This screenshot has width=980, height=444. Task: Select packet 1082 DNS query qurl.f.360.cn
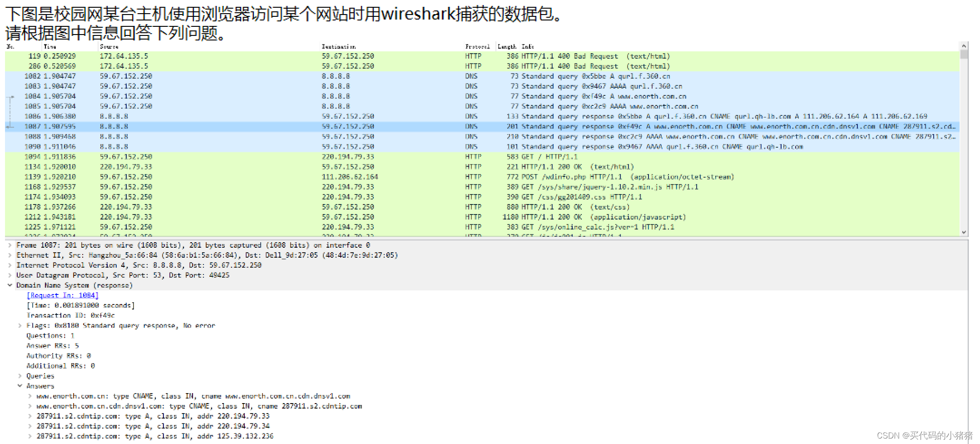click(482, 76)
